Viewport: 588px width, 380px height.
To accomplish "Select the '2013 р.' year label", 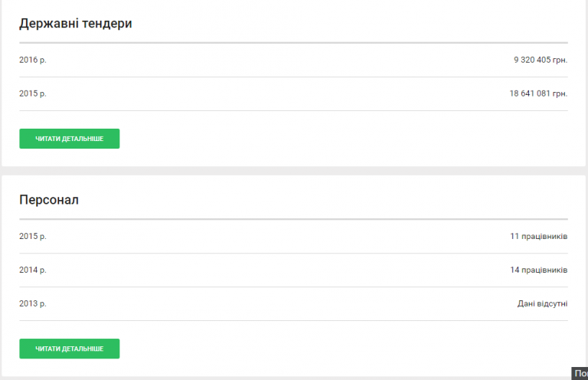I will pyautogui.click(x=33, y=303).
